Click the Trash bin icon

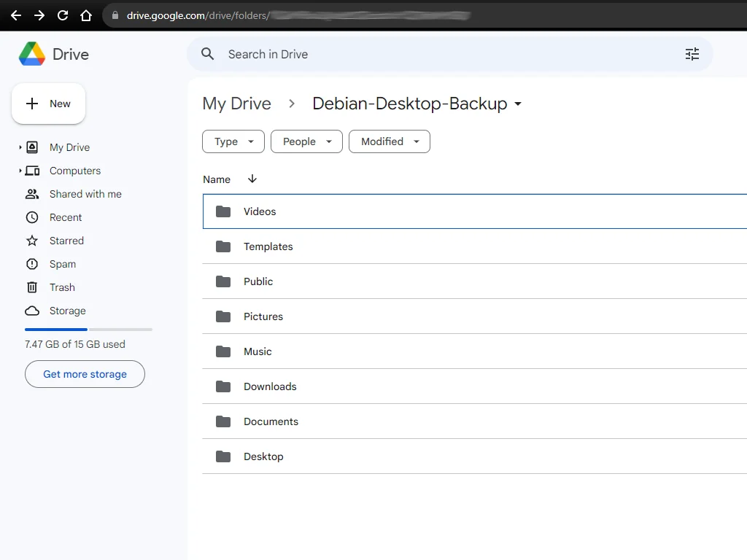click(32, 287)
